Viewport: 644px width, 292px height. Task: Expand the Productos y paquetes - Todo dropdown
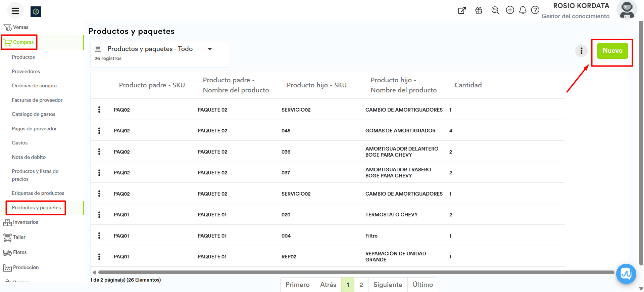click(210, 49)
